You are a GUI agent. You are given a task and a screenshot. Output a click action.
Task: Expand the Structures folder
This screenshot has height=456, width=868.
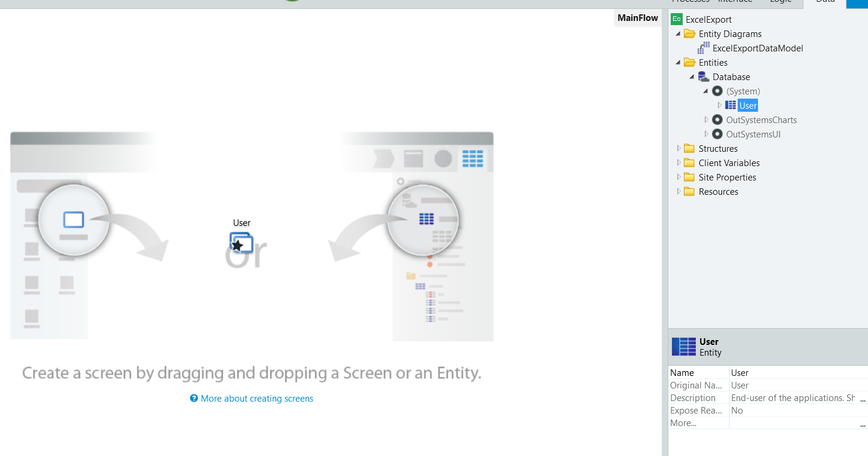[x=678, y=149]
